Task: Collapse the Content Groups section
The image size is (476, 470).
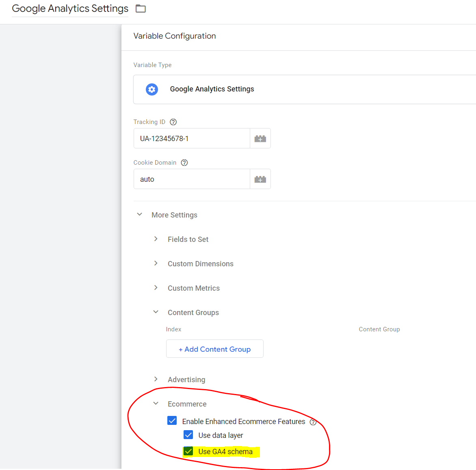Action: 156,312
